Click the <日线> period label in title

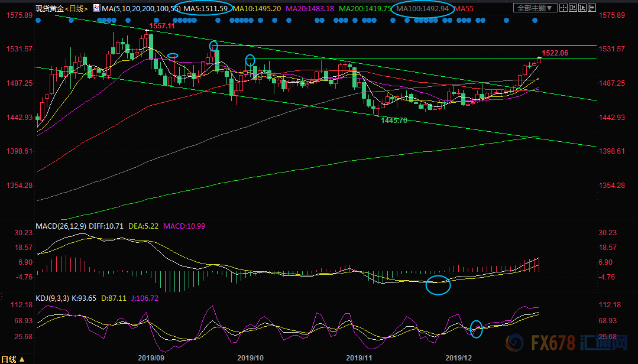[76, 8]
